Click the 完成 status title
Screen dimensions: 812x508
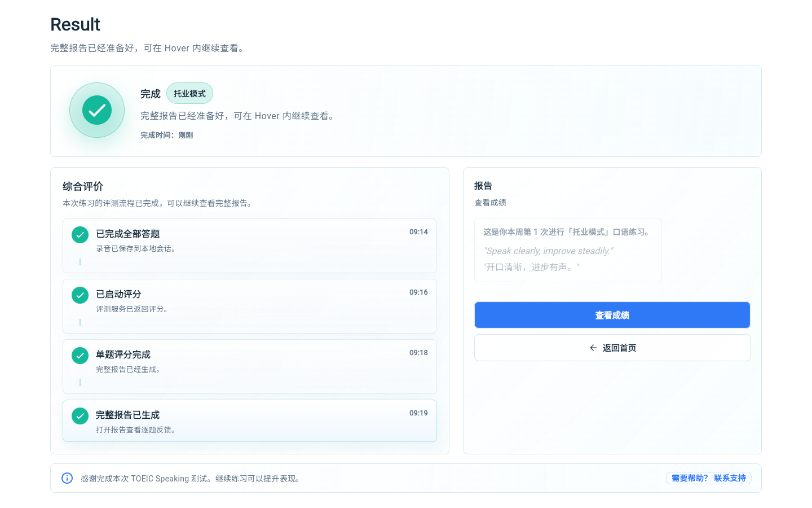pos(151,94)
